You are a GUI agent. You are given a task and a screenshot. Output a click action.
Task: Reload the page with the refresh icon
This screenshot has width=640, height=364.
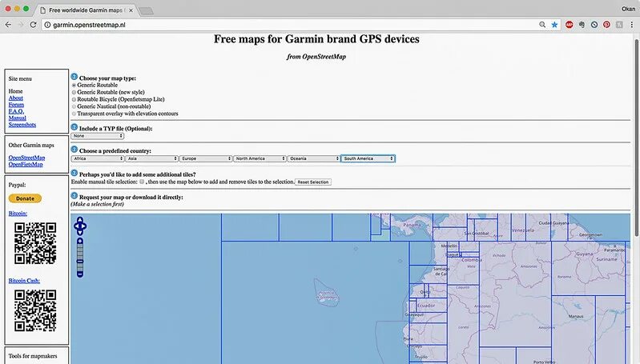[x=33, y=25]
